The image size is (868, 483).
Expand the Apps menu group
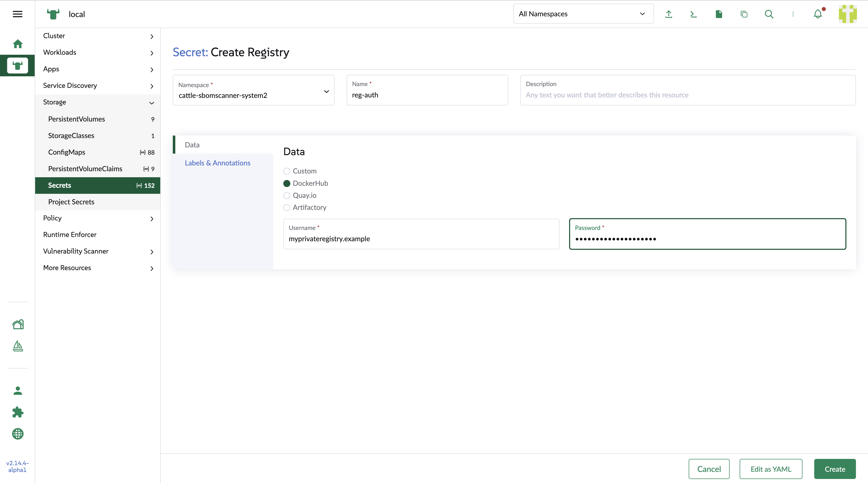click(98, 69)
